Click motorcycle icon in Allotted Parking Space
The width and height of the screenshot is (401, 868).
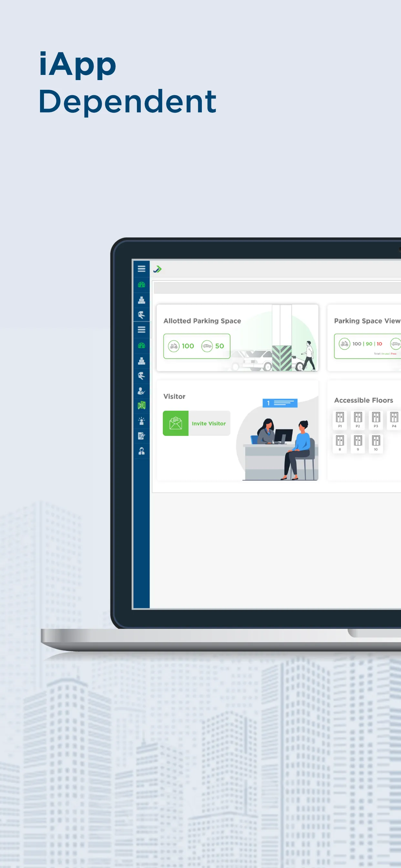point(174,346)
